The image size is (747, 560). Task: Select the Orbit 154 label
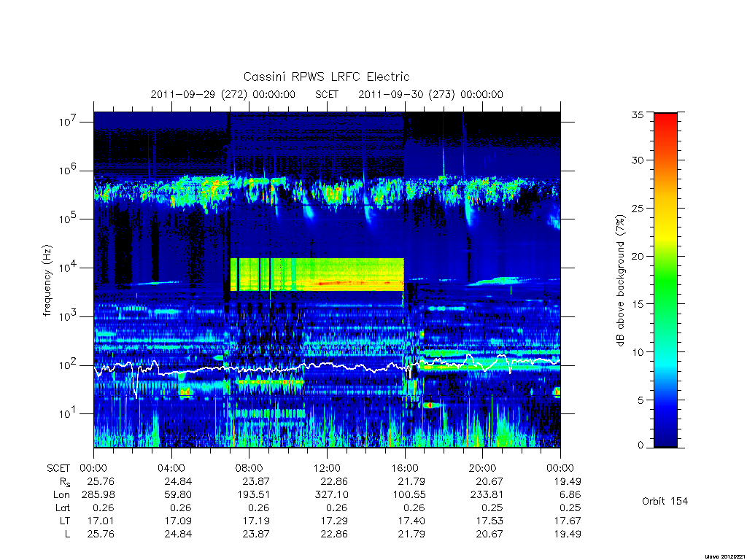click(665, 501)
